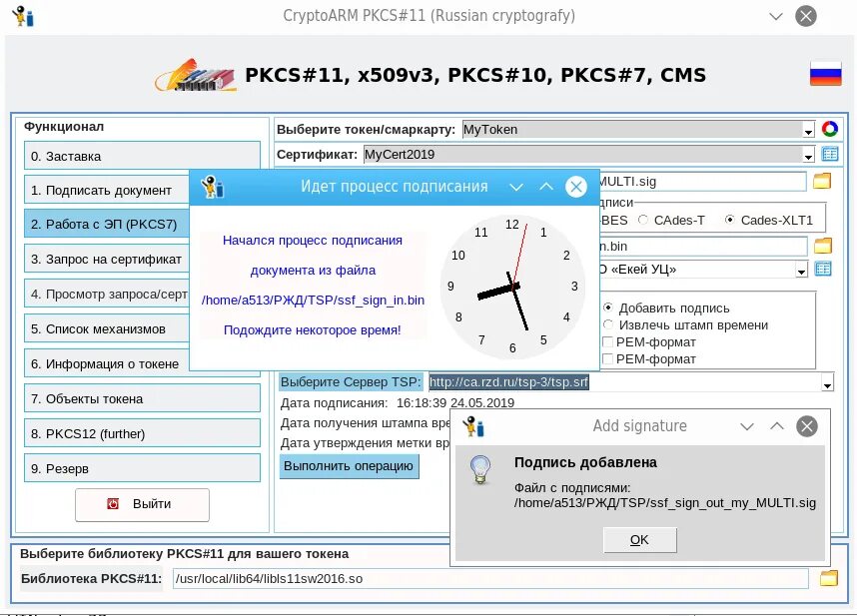This screenshot has width=857, height=616.
Task: Click app icon in main title bar
Action: tap(24, 16)
